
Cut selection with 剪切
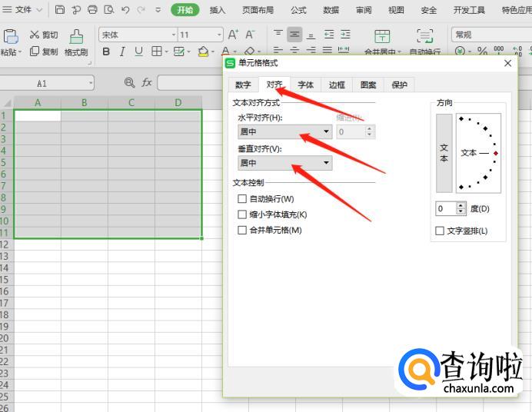(44, 35)
